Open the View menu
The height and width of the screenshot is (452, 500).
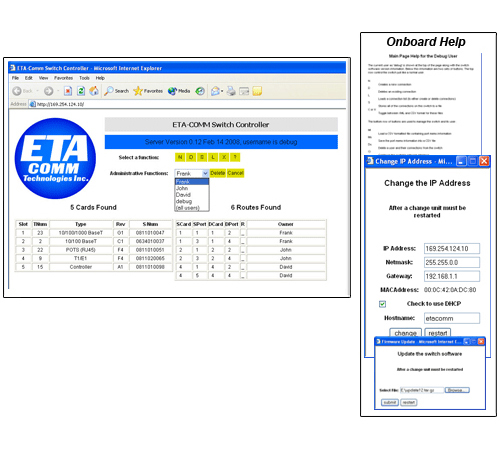click(43, 78)
